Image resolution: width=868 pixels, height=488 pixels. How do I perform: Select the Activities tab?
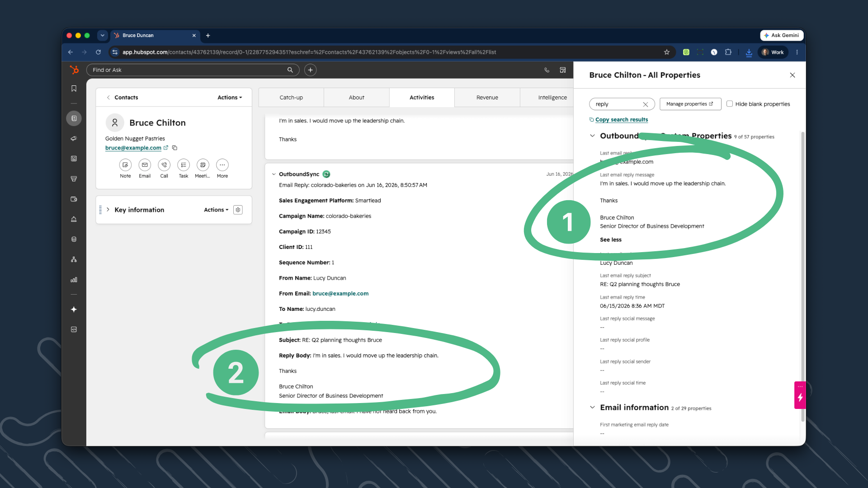422,98
